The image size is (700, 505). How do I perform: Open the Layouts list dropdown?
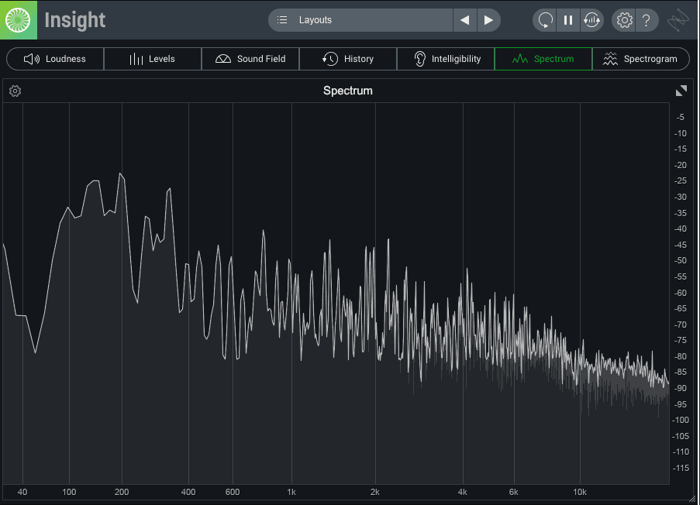(360, 20)
